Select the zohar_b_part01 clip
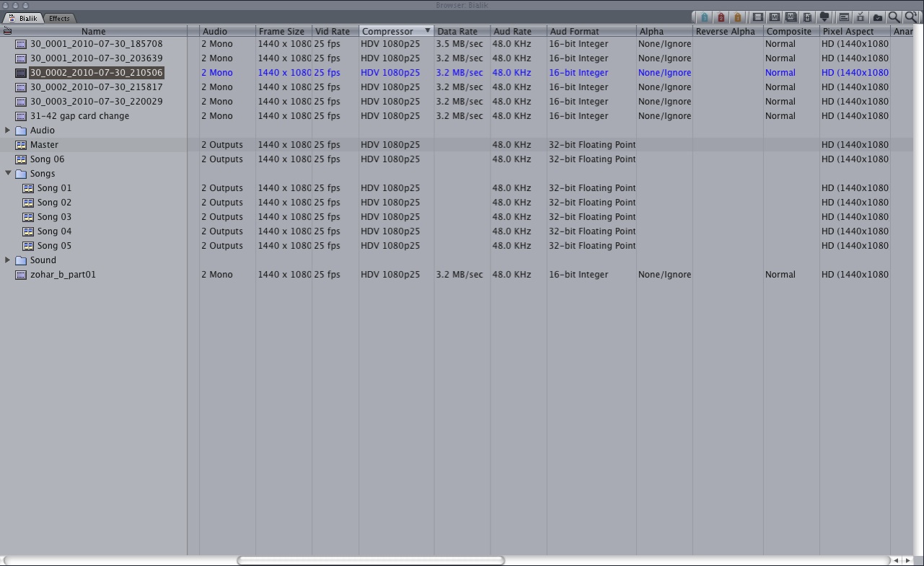 (x=63, y=275)
